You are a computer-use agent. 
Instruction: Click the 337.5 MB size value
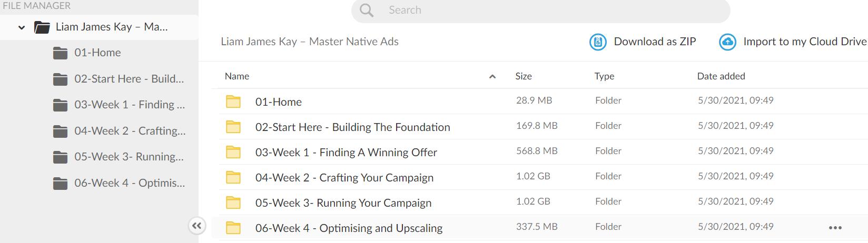tap(537, 227)
